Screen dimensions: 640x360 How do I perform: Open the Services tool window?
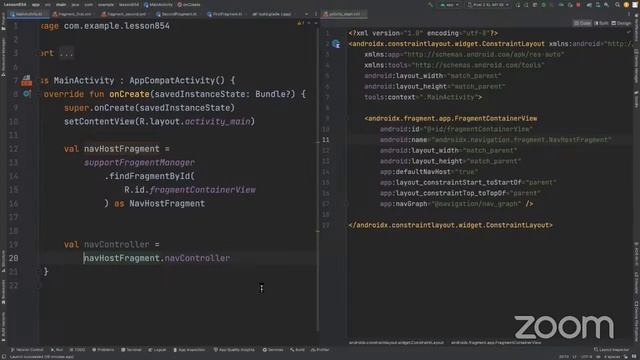273,350
